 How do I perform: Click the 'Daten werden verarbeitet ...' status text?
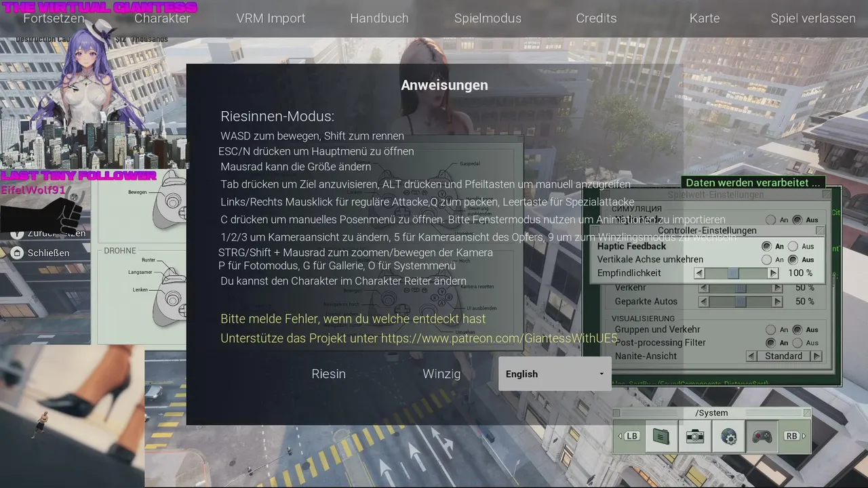753,183
